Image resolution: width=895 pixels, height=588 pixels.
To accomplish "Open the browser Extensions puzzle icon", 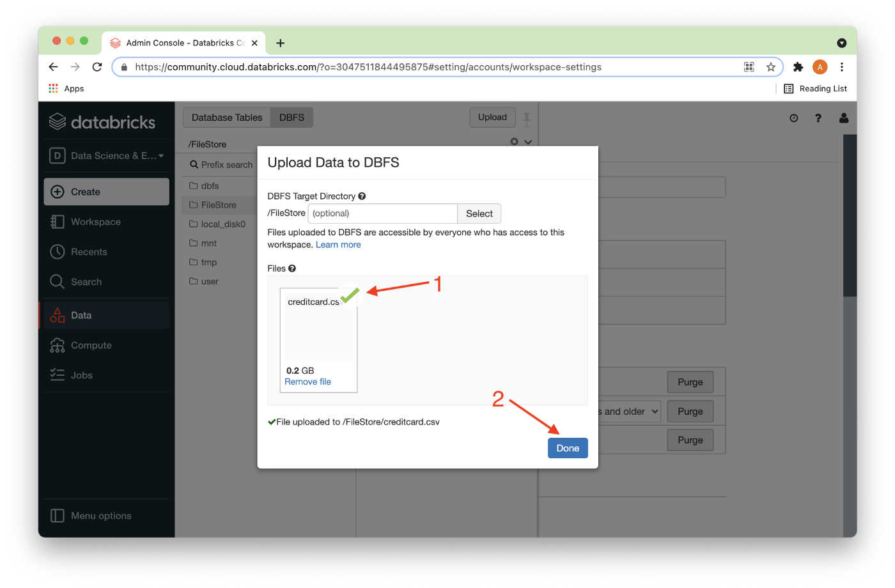I will click(798, 67).
